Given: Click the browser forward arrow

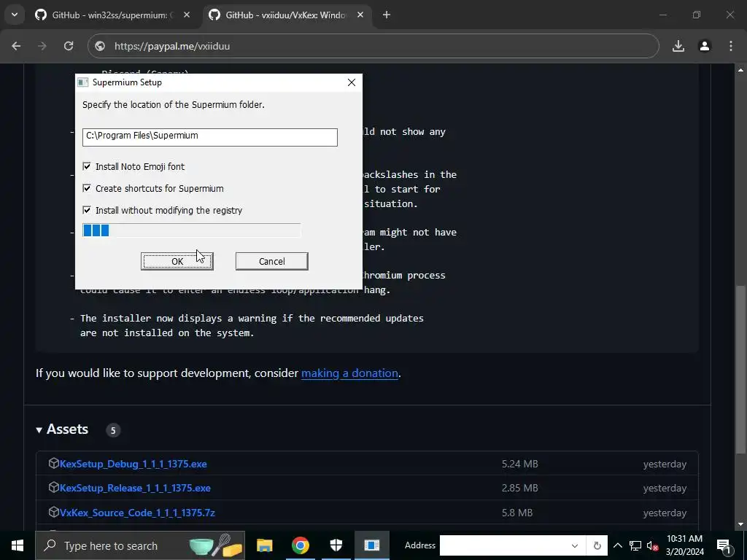Looking at the screenshot, I should point(42,46).
